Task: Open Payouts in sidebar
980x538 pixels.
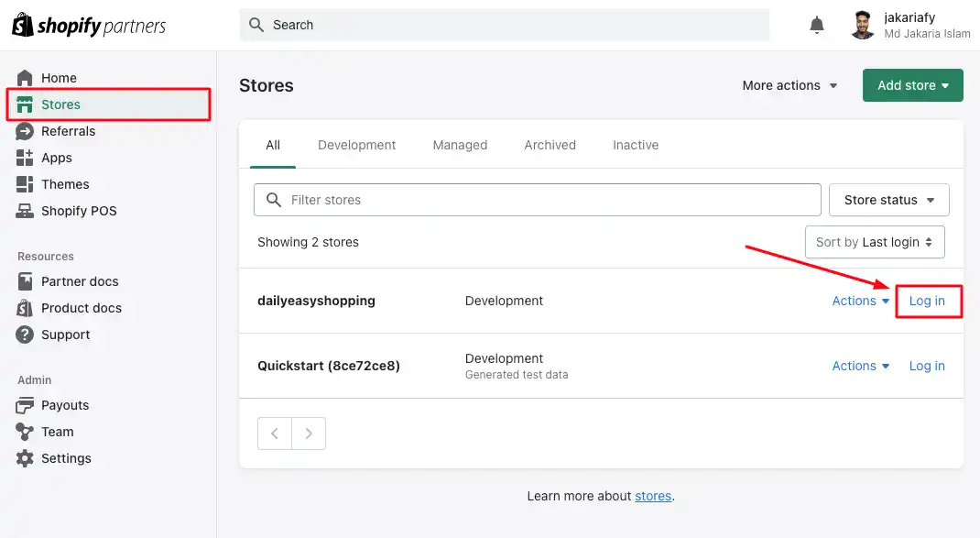Action: click(x=65, y=405)
